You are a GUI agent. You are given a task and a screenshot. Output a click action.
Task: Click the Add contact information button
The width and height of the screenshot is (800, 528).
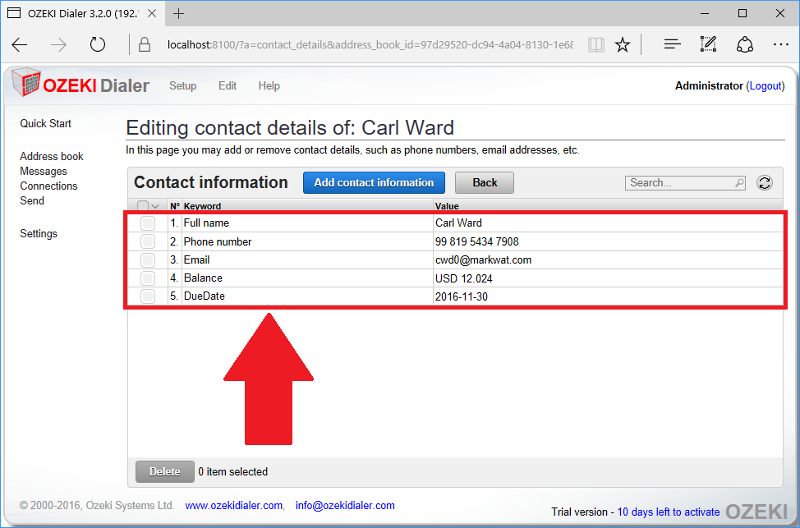[x=374, y=183]
